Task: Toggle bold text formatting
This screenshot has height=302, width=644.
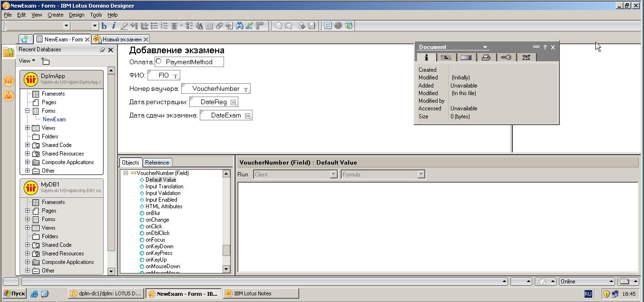Action: pyautogui.click(x=104, y=26)
